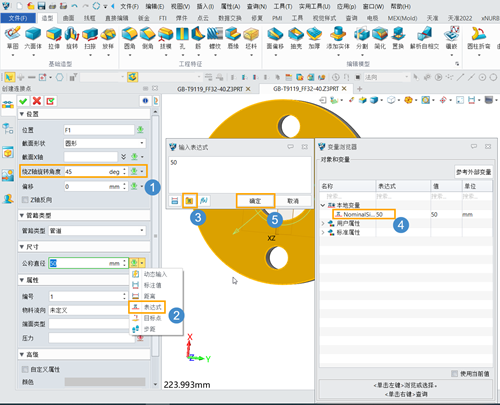Tick the 自定义属性 checkbox
This screenshot has height=405, width=500.
coord(25,369)
